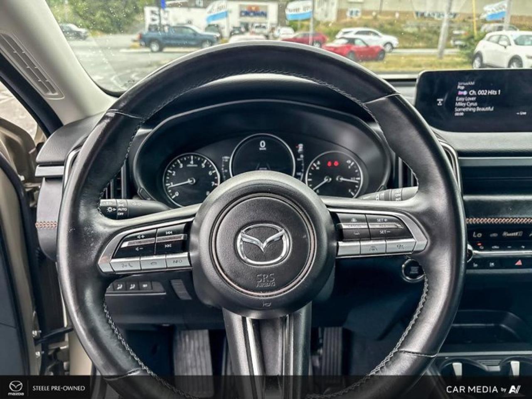Image resolution: width=532 pixels, height=399 pixels.
Task: Tap the radar cruise control car icon button
Action: click(373, 248)
